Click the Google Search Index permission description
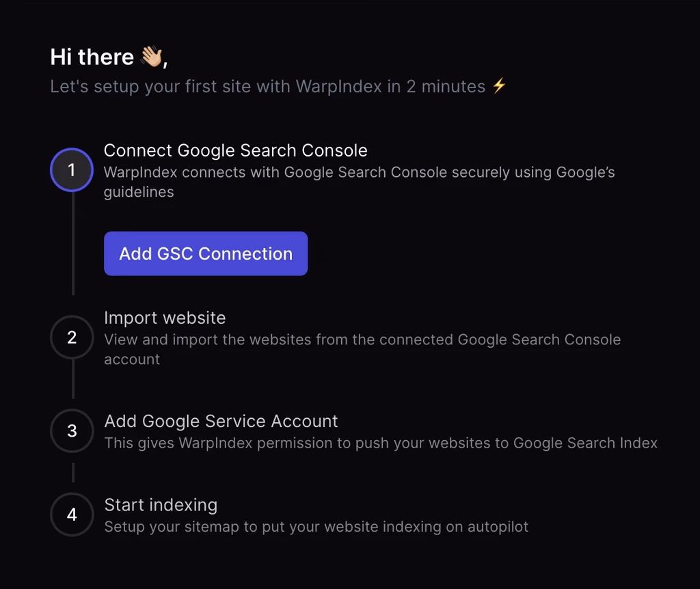This screenshot has width=700, height=589. tap(380, 443)
